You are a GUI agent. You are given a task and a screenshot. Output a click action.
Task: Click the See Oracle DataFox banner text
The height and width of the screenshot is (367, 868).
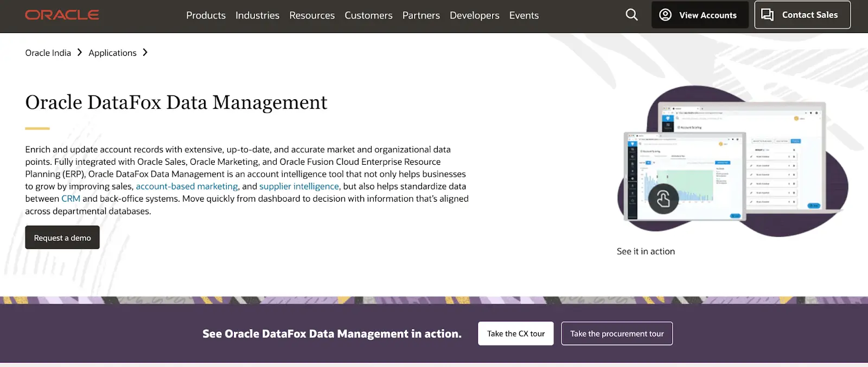pyautogui.click(x=332, y=334)
